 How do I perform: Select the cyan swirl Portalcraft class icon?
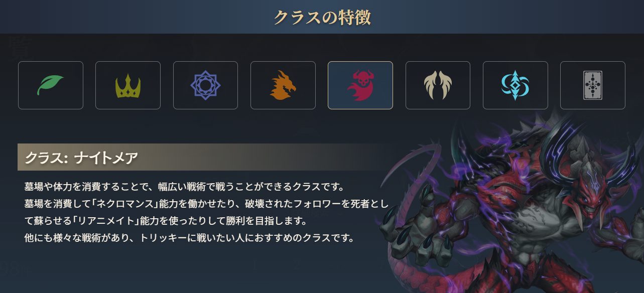[516, 85]
